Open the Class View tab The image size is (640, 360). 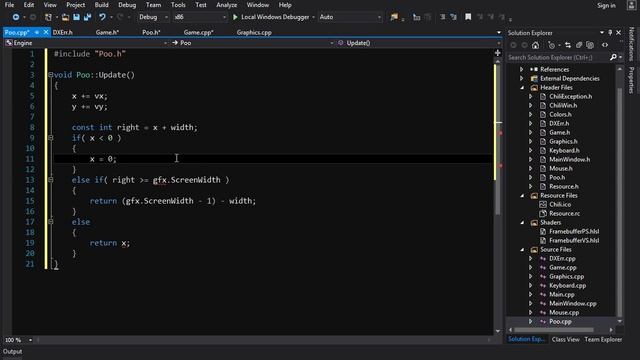pos(565,340)
